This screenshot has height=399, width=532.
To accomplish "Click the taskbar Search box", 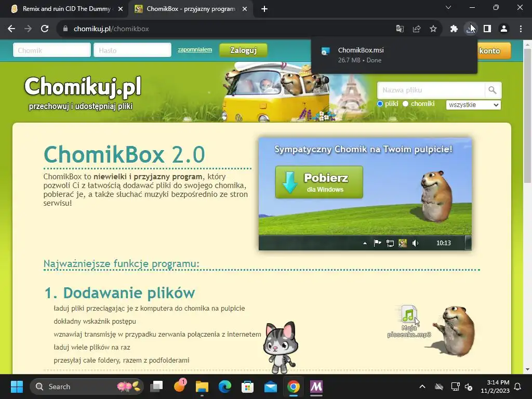I will click(87, 387).
